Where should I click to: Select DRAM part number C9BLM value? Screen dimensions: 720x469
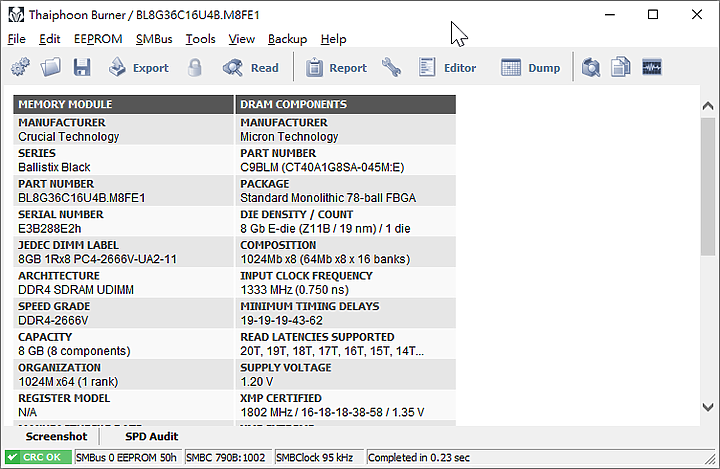[322, 167]
